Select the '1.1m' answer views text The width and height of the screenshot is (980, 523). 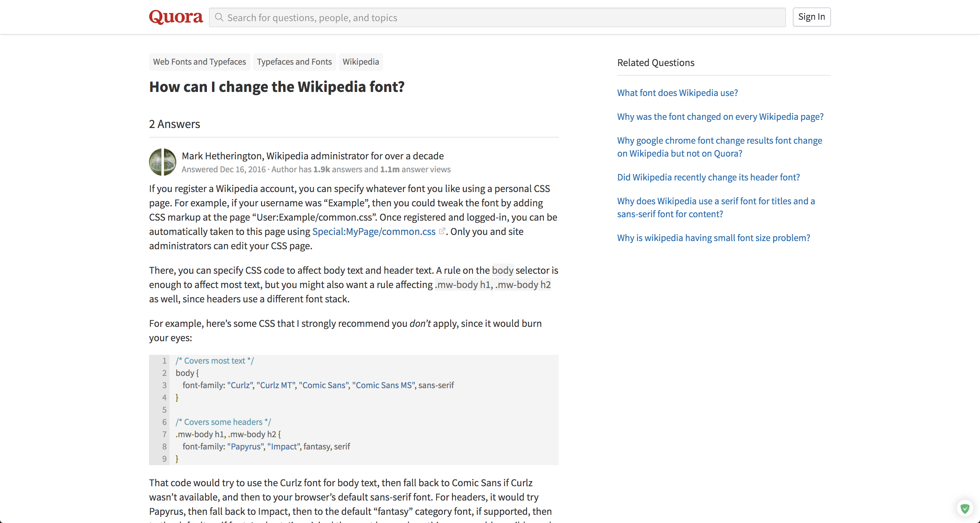390,169
